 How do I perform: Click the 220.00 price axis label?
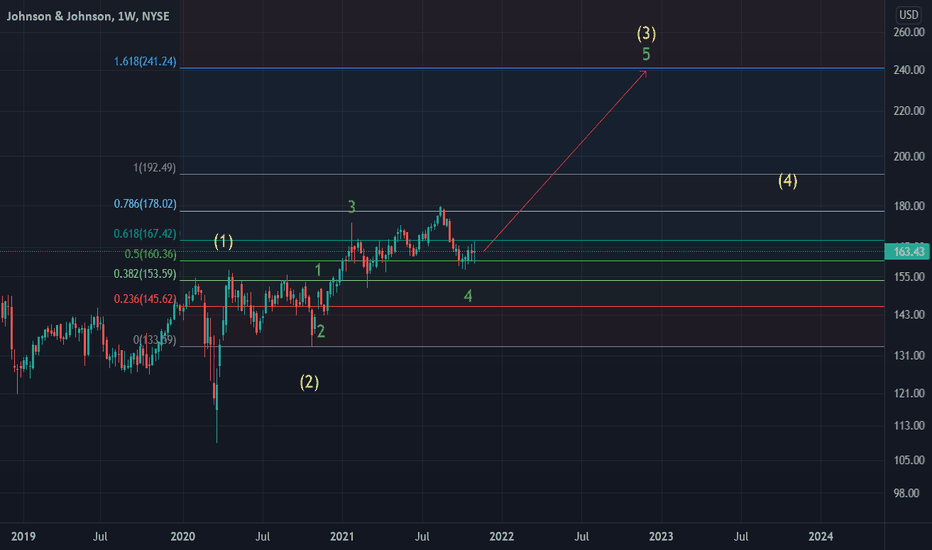coord(909,111)
